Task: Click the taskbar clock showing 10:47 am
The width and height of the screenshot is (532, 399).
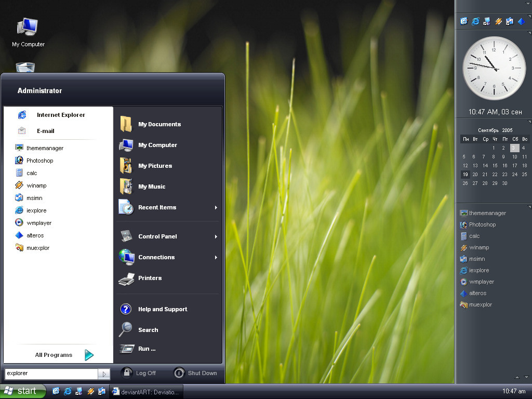Action: tap(514, 391)
